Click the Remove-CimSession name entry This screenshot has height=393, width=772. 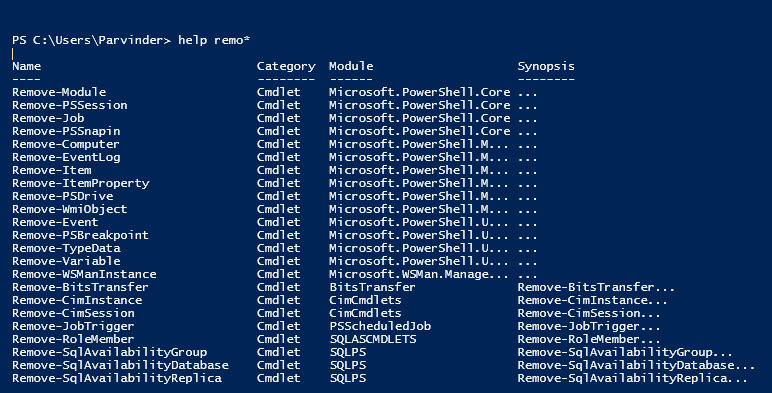73,313
